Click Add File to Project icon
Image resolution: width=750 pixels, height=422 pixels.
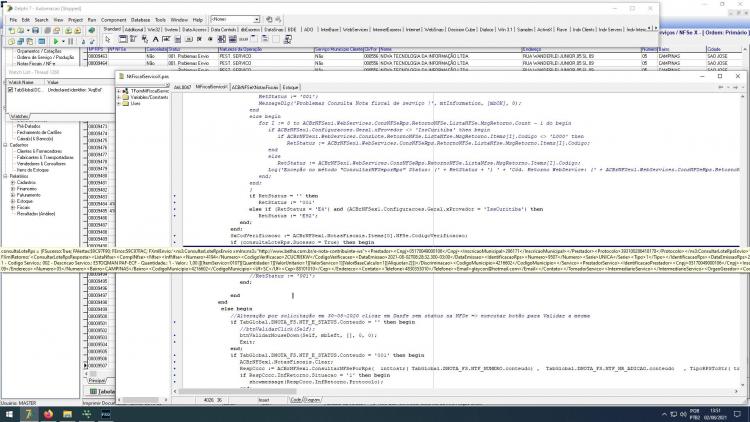(x=68, y=30)
